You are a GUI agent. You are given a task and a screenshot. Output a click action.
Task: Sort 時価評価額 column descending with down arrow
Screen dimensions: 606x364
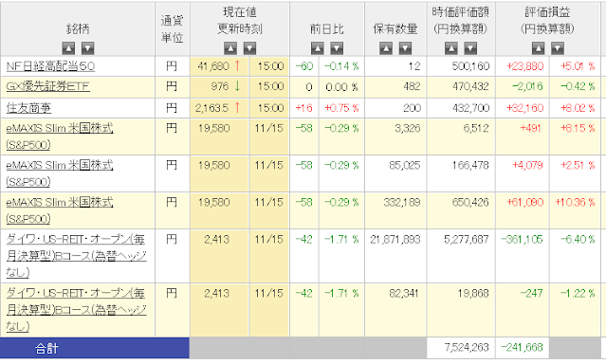[x=470, y=48]
